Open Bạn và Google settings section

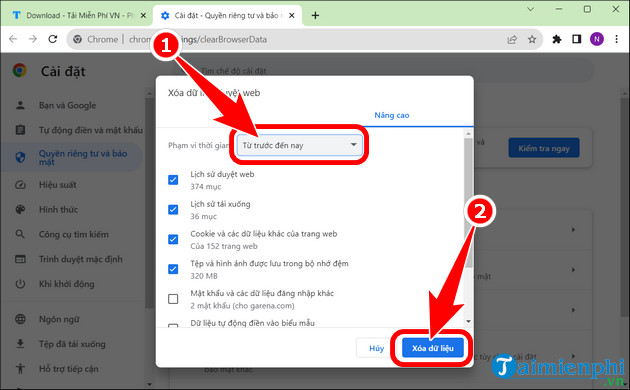[x=67, y=105]
